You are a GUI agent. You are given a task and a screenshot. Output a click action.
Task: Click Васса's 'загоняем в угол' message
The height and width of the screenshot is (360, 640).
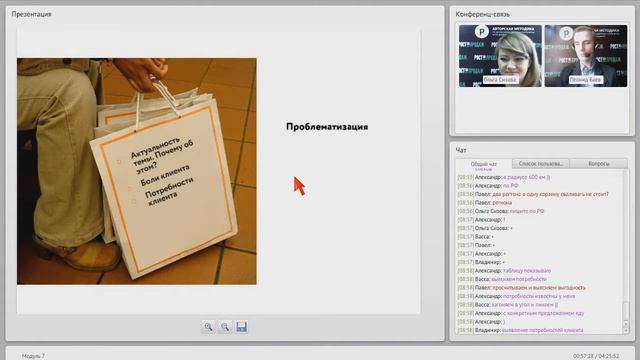[x=508, y=304]
